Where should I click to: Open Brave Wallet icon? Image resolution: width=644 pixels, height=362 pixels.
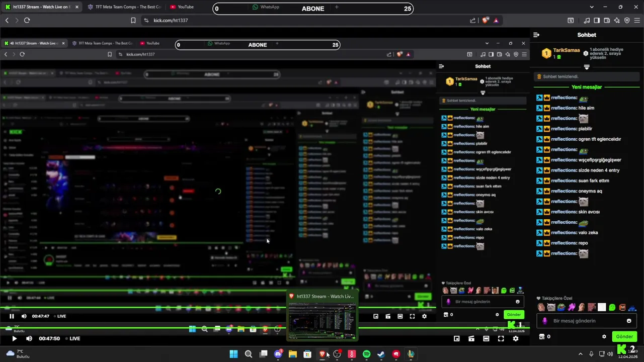(x=607, y=21)
